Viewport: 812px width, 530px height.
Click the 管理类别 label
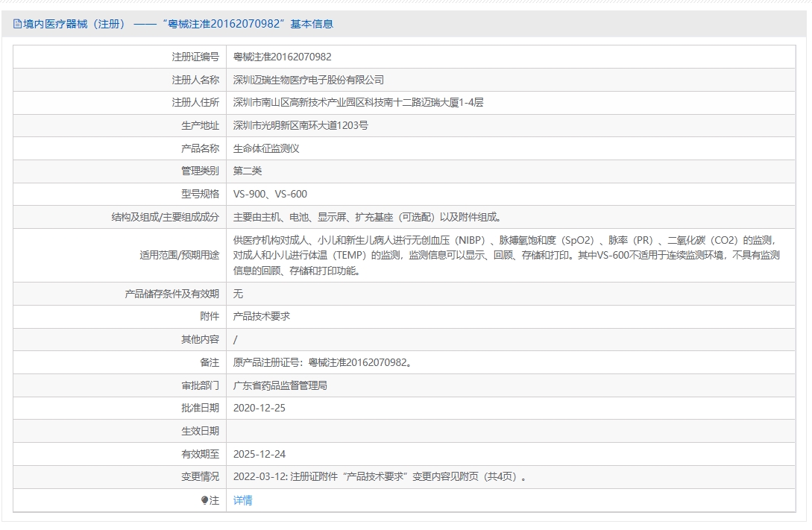(200, 171)
